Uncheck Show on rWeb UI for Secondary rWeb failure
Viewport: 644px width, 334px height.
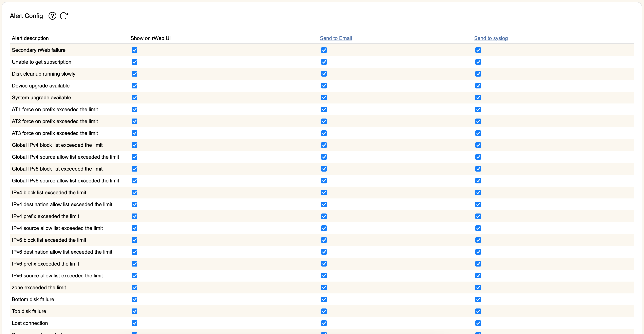tap(135, 50)
